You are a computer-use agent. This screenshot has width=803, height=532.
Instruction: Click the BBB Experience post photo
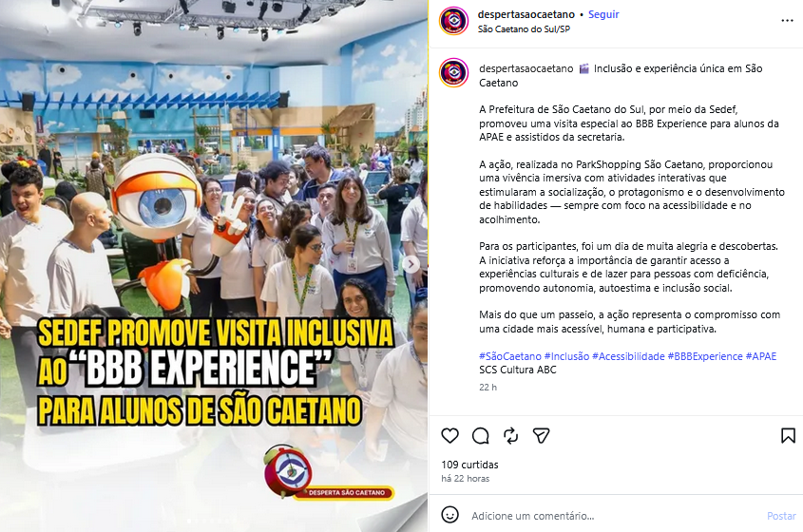coord(214,266)
